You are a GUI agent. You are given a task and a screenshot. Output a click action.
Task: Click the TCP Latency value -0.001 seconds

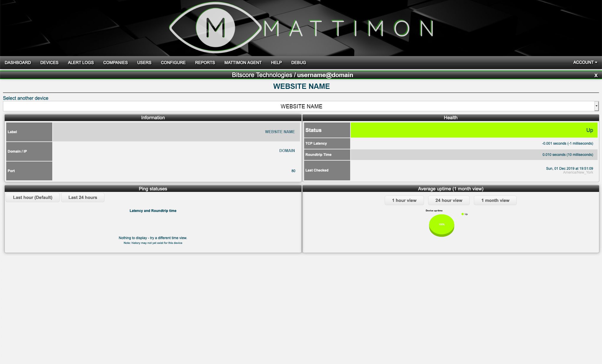coord(567,143)
